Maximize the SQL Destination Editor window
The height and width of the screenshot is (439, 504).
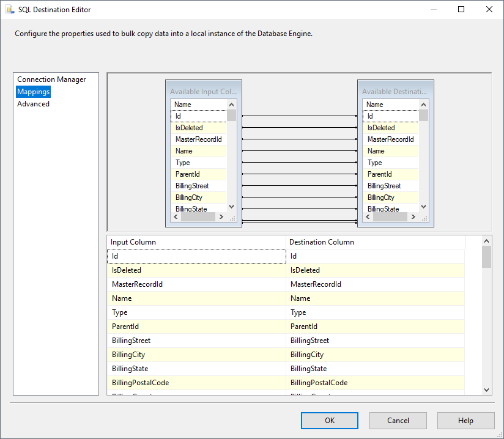461,9
